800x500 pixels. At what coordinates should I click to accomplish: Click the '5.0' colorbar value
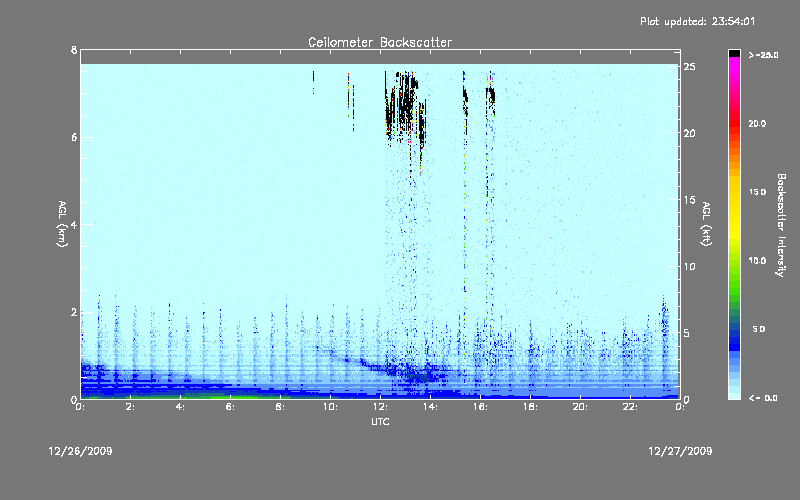tap(759, 329)
